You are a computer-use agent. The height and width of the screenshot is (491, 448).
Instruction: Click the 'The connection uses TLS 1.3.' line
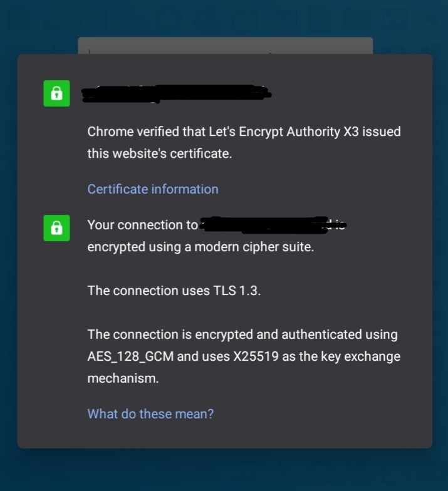pyautogui.click(x=174, y=291)
